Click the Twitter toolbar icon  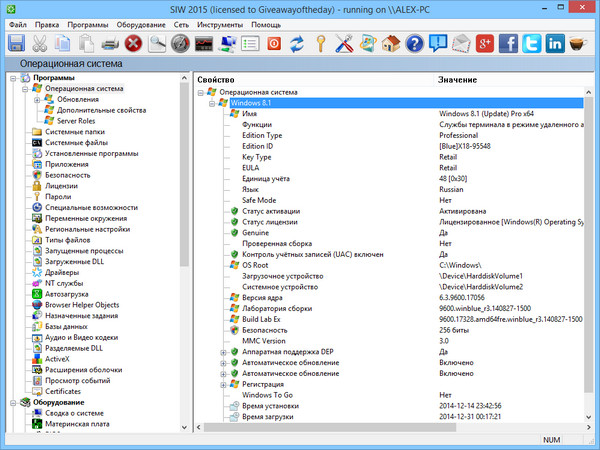pos(532,43)
